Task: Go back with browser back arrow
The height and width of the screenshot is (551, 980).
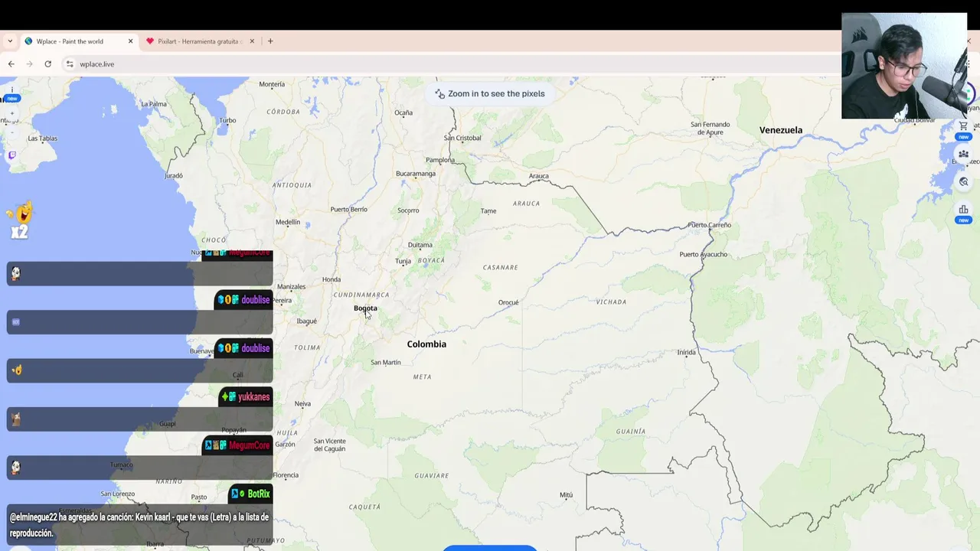Action: click(11, 64)
